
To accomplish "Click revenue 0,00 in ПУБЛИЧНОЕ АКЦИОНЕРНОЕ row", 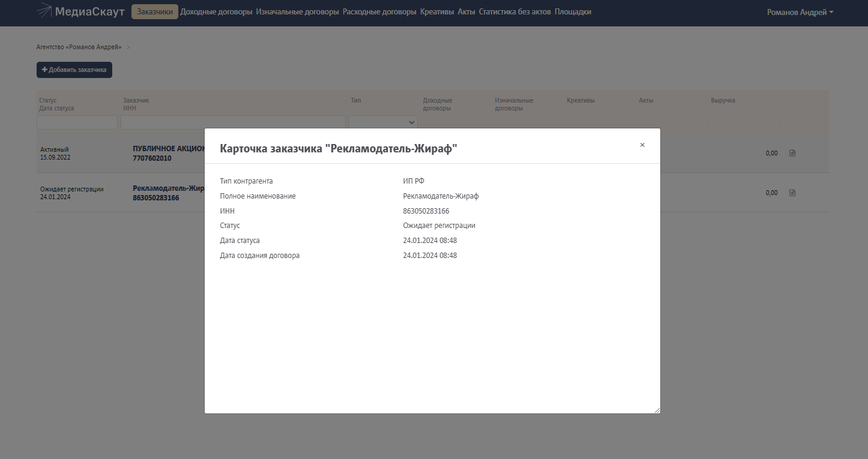I will click(771, 153).
